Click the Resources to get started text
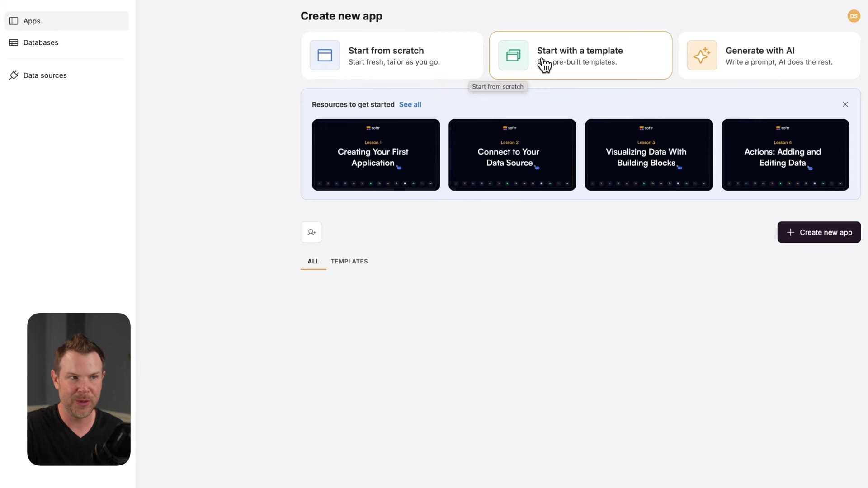This screenshot has height=488, width=868. (x=353, y=104)
